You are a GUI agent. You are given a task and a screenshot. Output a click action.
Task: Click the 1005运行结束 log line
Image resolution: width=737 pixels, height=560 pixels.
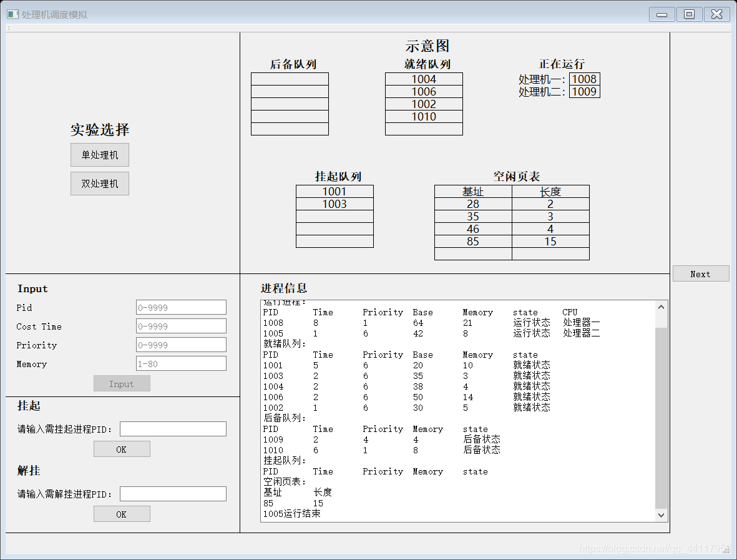[292, 513]
